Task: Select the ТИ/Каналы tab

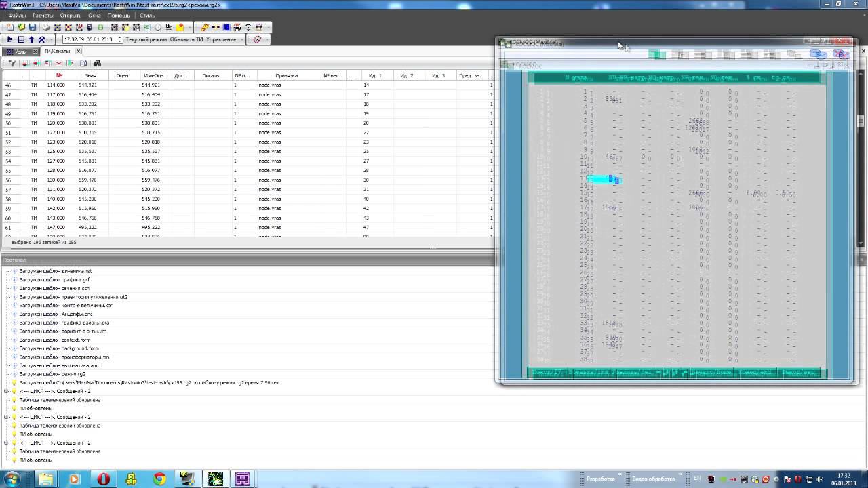Action: 57,52
